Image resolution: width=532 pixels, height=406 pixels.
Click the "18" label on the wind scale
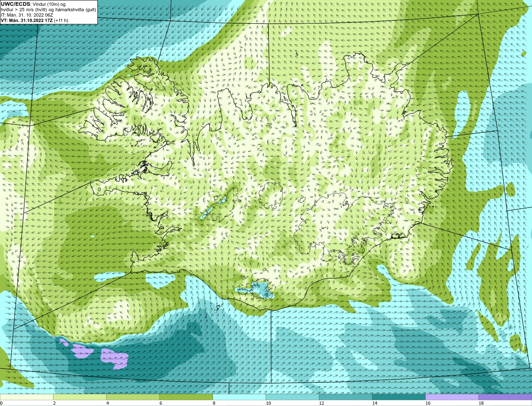481,403
